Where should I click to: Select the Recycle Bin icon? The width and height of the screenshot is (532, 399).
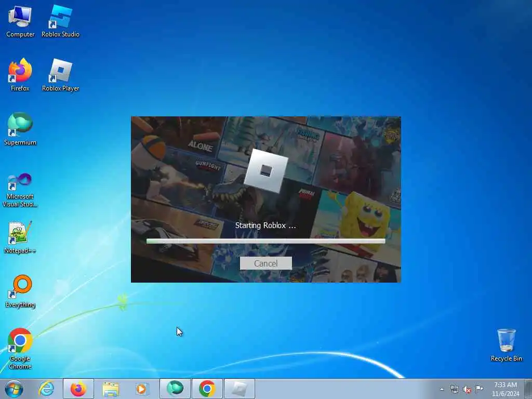click(x=506, y=345)
